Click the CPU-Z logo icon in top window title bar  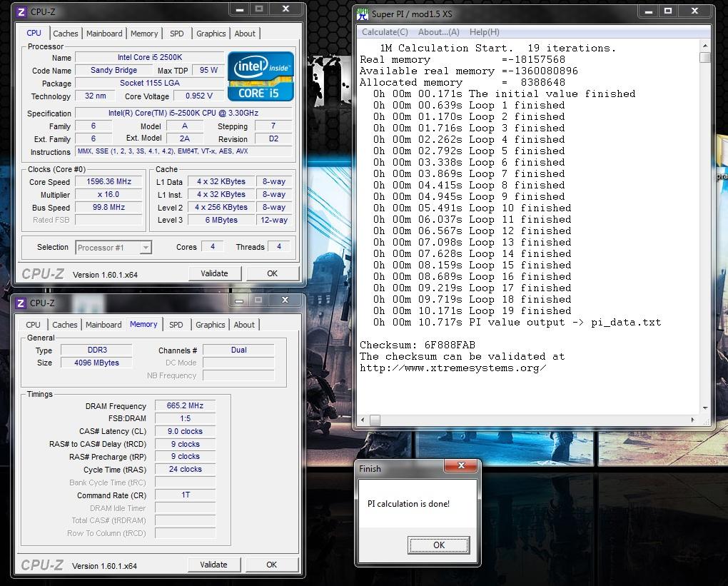[x=21, y=12]
